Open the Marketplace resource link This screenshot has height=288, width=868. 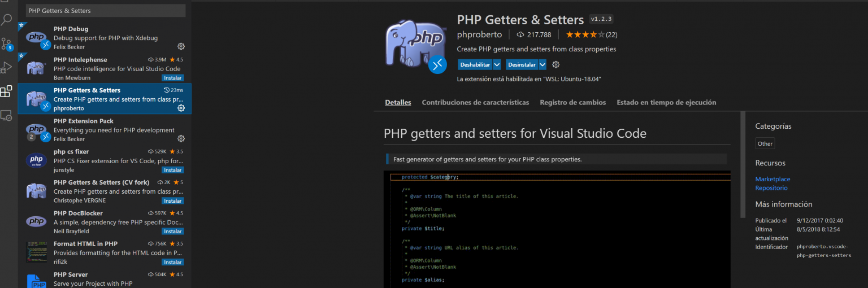point(772,179)
